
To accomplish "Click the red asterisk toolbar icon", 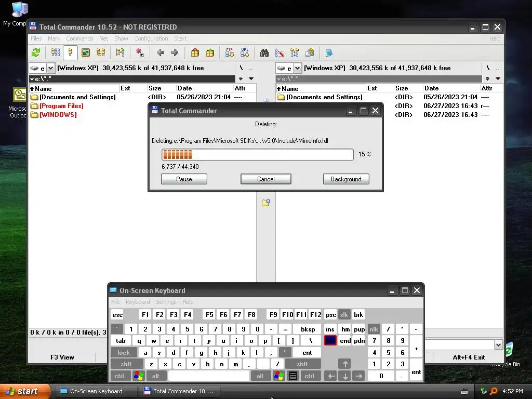I will [139, 52].
